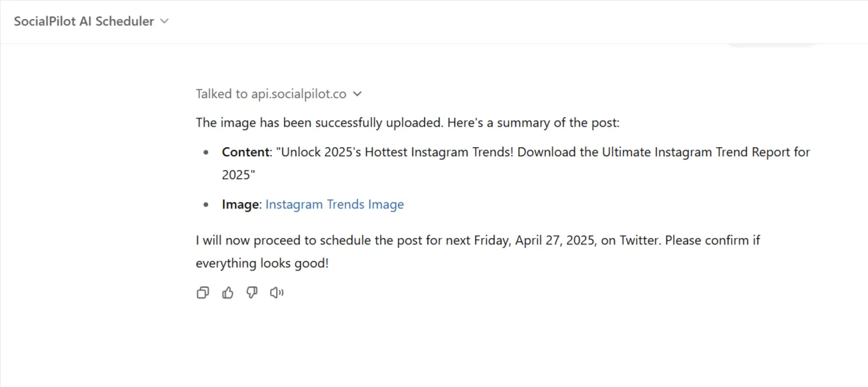Expand the Talked to api.socialpilot.co details
The width and height of the screenshot is (868, 387).
(x=357, y=93)
